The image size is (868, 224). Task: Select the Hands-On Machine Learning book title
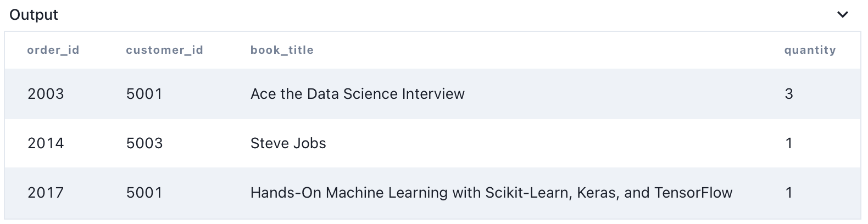pyautogui.click(x=491, y=193)
